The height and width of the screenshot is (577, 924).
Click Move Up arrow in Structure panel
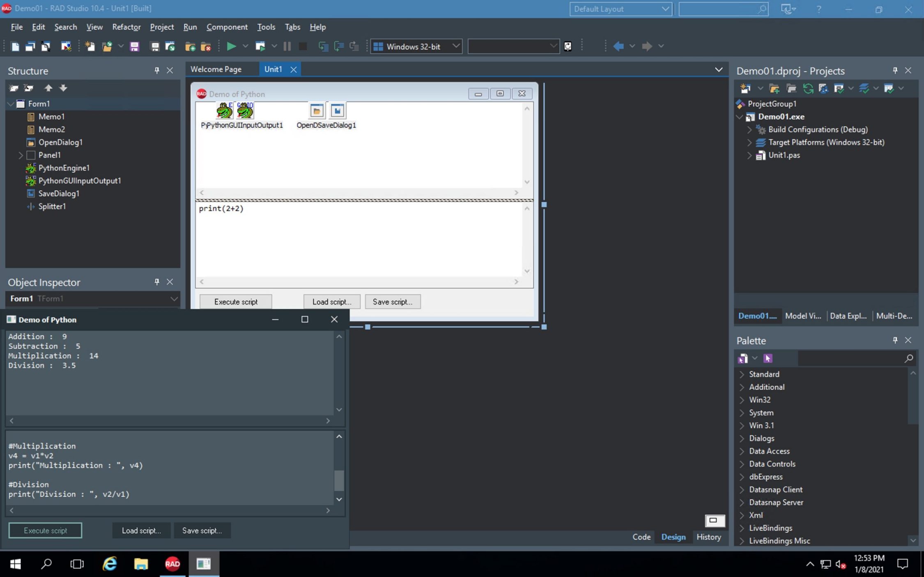(x=48, y=88)
